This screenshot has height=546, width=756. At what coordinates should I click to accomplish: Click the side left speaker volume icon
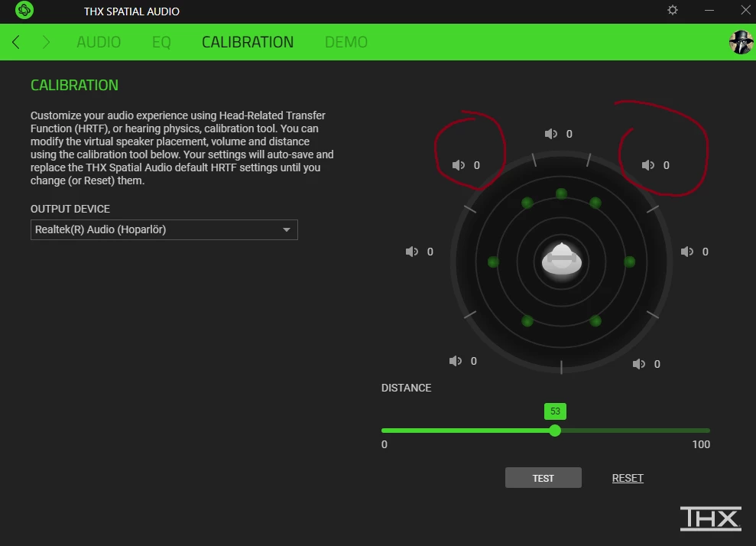(x=411, y=252)
